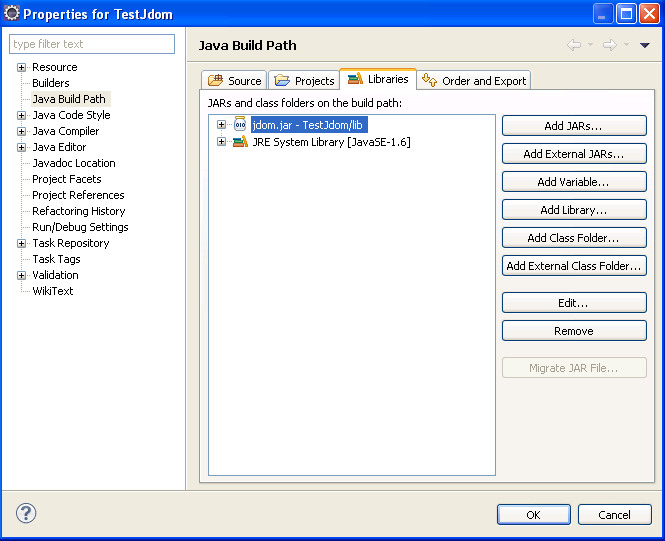Select Java Editor item
The image size is (665, 541).
coord(59,147)
